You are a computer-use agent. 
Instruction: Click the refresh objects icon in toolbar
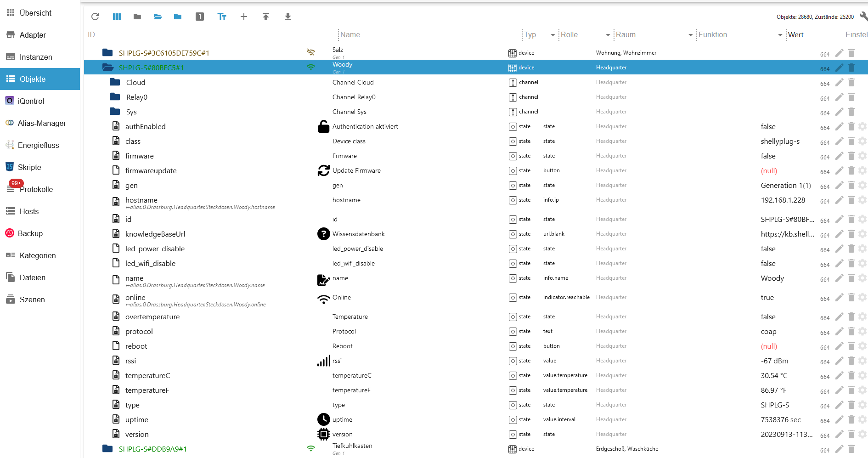point(95,17)
